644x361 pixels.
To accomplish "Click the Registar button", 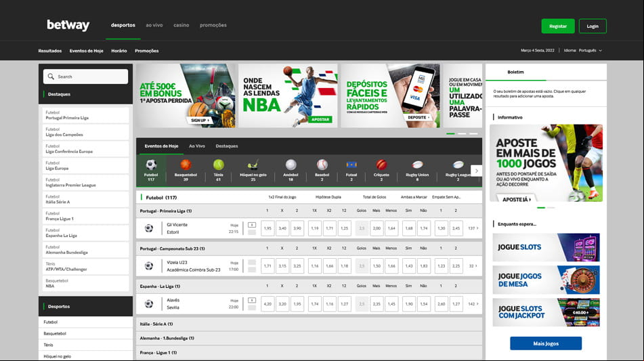I will [558, 26].
